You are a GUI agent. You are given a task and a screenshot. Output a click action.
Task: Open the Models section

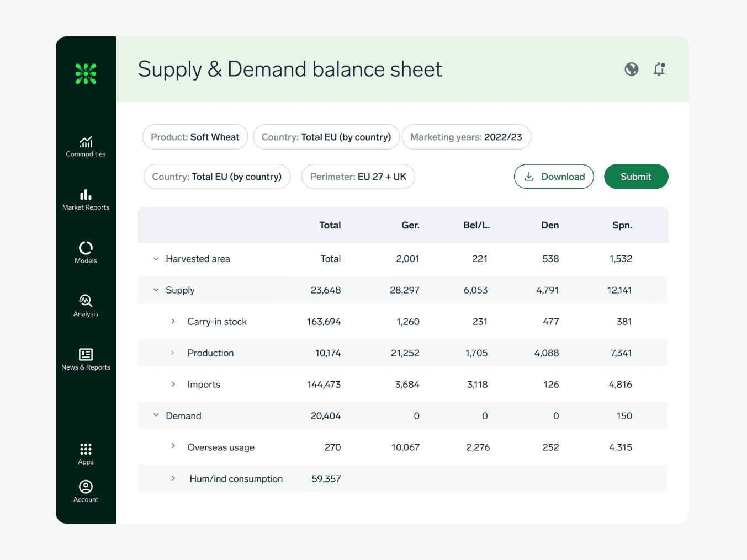click(86, 252)
